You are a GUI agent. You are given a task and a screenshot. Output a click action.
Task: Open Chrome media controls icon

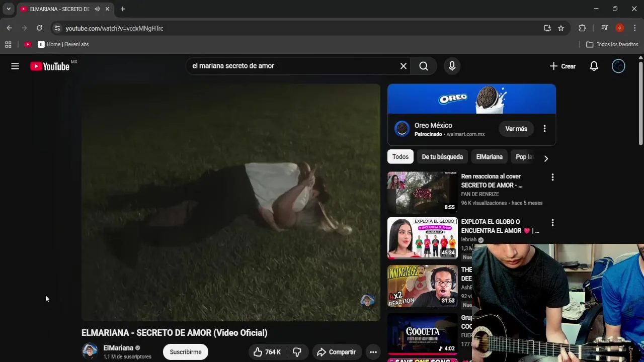tap(605, 28)
